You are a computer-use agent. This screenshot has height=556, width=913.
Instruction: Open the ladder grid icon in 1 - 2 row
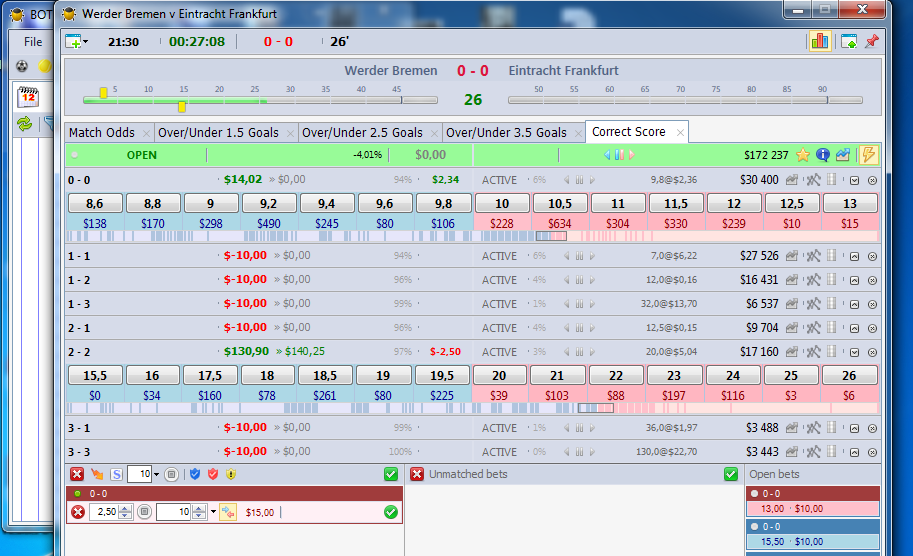click(x=831, y=279)
